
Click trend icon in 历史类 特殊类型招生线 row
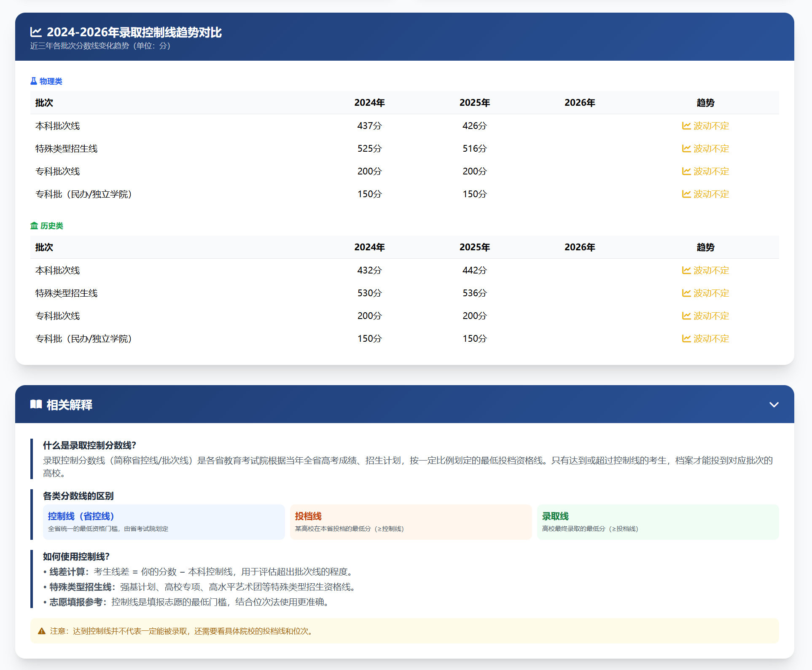686,293
